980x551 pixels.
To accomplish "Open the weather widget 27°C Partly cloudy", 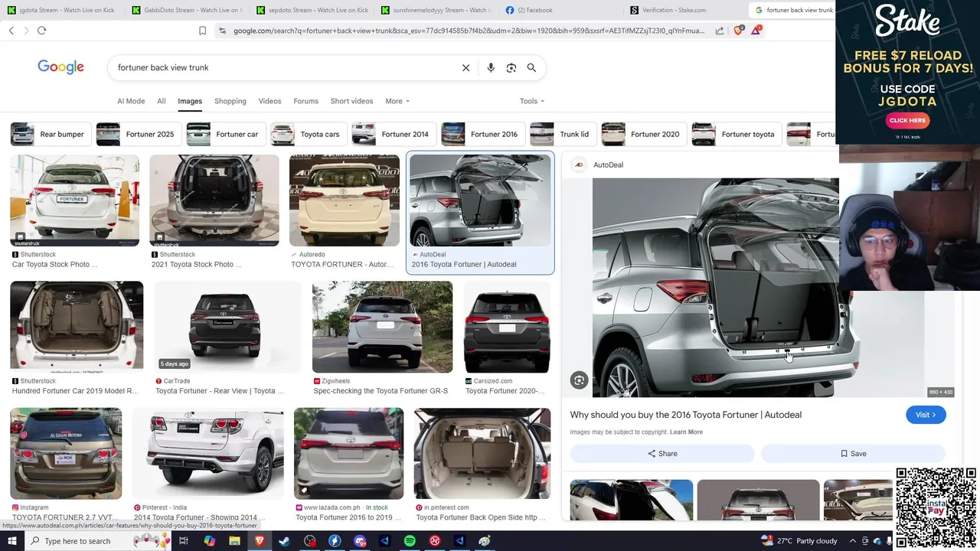I will pyautogui.click(x=799, y=541).
